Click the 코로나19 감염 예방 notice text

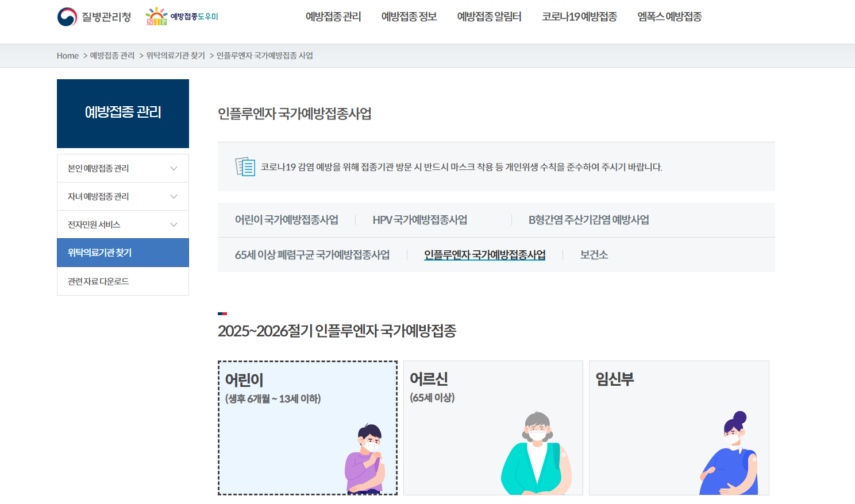pos(461,167)
